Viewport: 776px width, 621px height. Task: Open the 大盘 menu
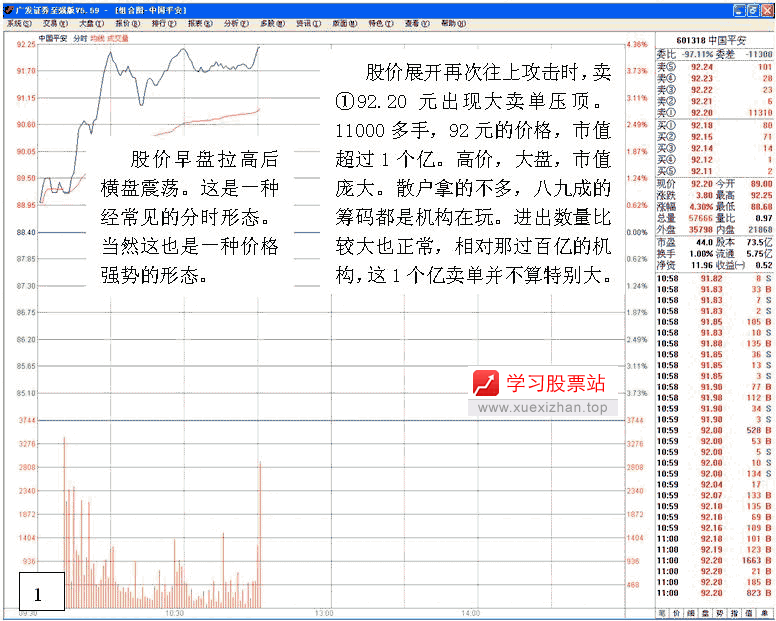(x=92, y=23)
